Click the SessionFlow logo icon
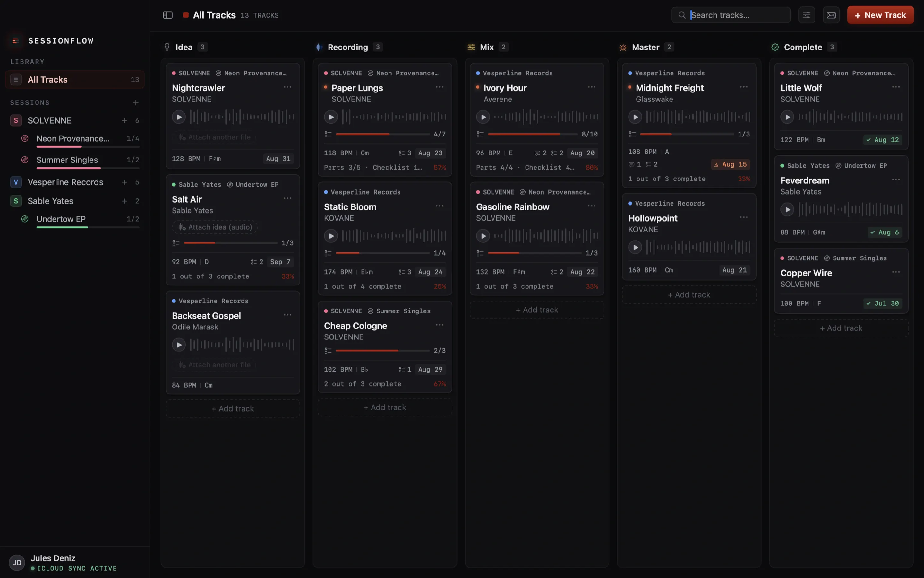Viewport: 924px width, 578px height. [x=16, y=40]
